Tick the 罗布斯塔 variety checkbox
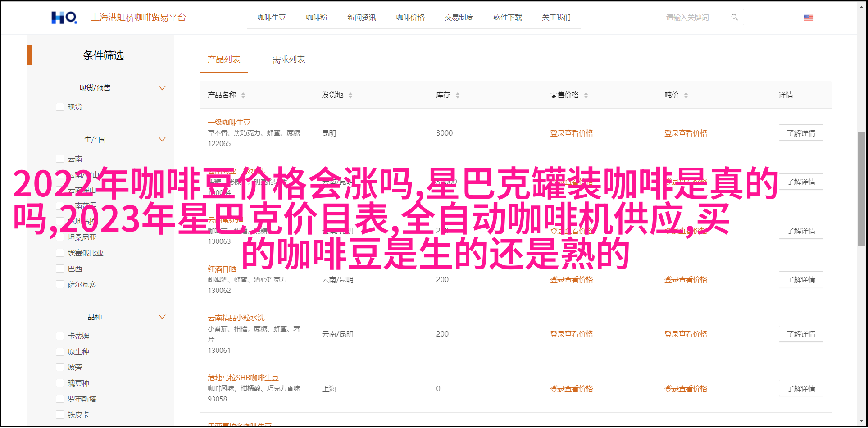The image size is (868, 428). click(x=59, y=399)
